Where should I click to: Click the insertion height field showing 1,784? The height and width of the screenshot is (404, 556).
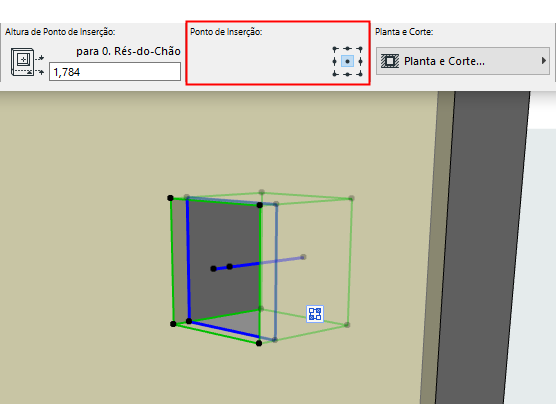(115, 72)
